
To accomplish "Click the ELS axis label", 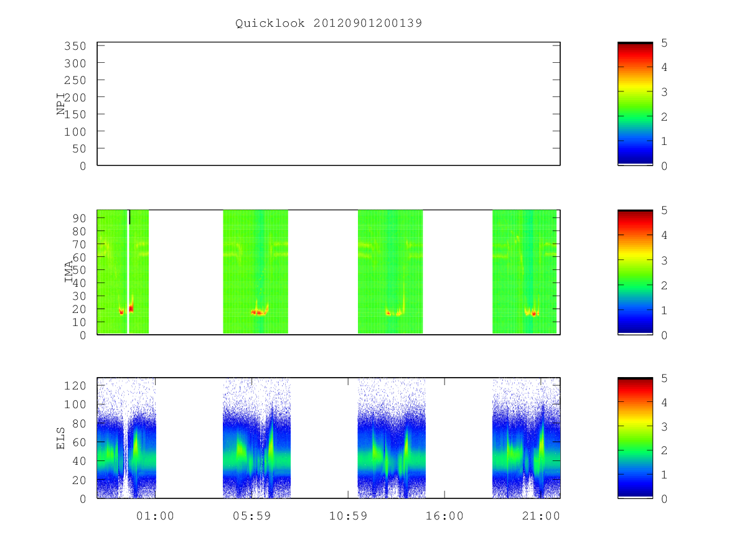I will (61, 437).
